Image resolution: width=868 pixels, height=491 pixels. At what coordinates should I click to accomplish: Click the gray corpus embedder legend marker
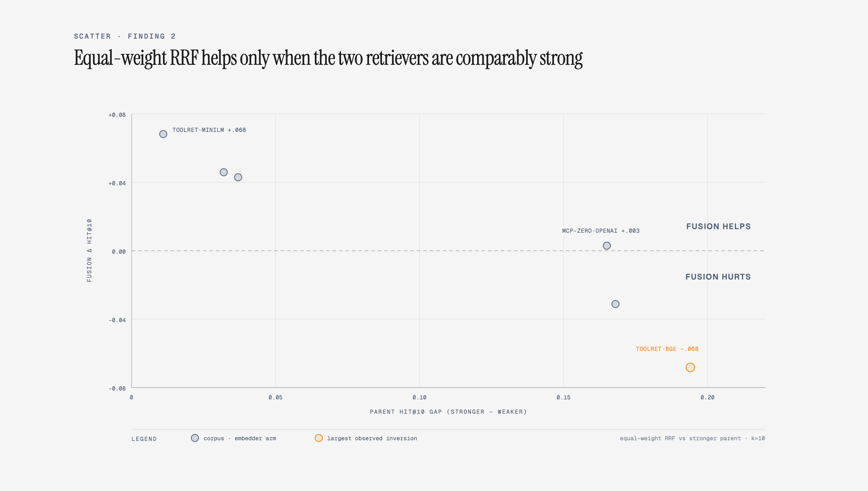point(195,438)
